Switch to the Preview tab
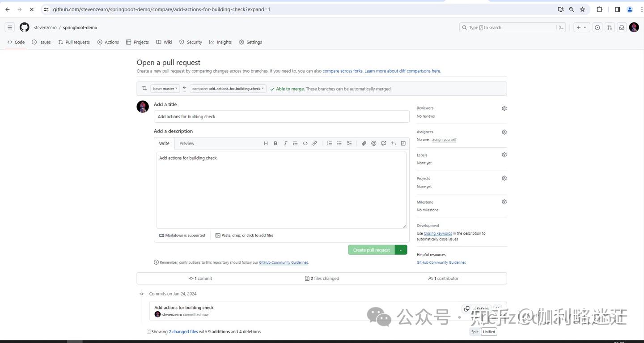 pyautogui.click(x=186, y=143)
